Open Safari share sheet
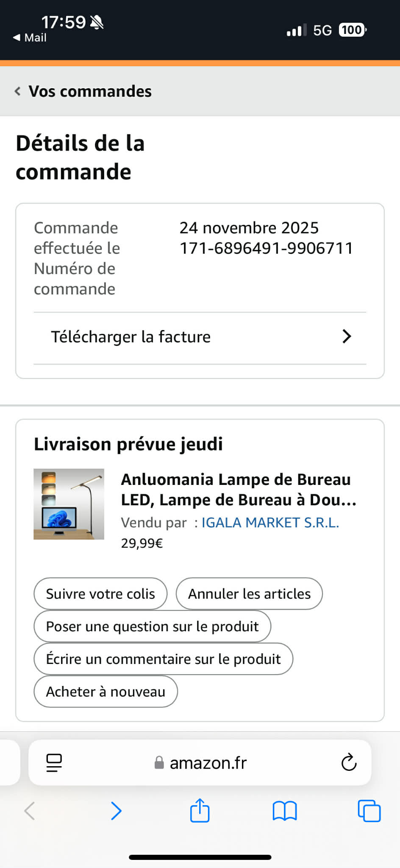This screenshot has height=868, width=400. click(x=200, y=811)
